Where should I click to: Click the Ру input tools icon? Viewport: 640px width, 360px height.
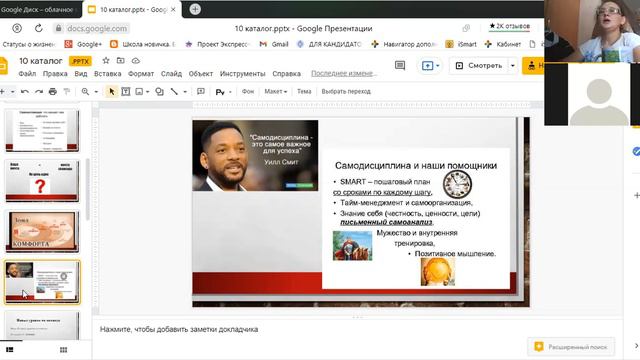tap(220, 92)
